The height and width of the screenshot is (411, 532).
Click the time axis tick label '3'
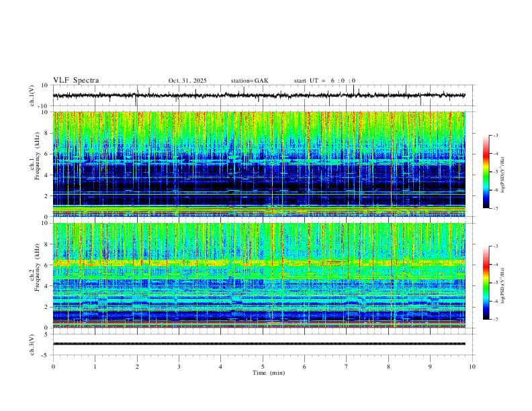pos(179,367)
